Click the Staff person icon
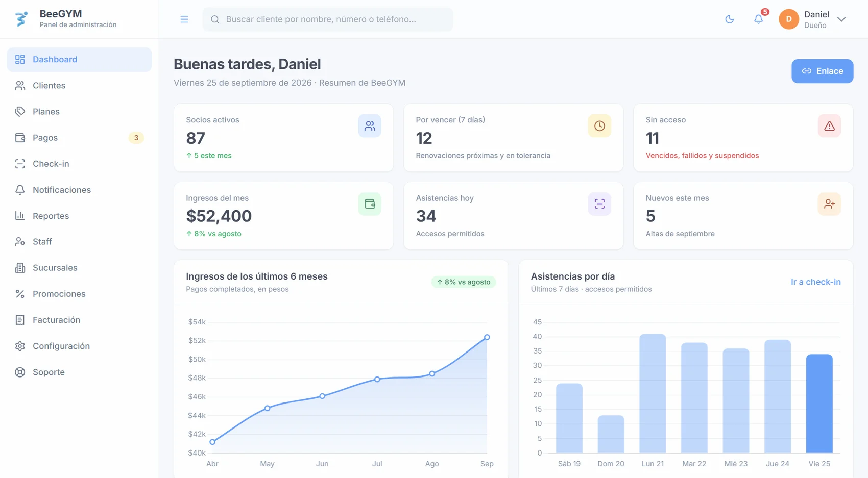The image size is (868, 478). point(20,242)
